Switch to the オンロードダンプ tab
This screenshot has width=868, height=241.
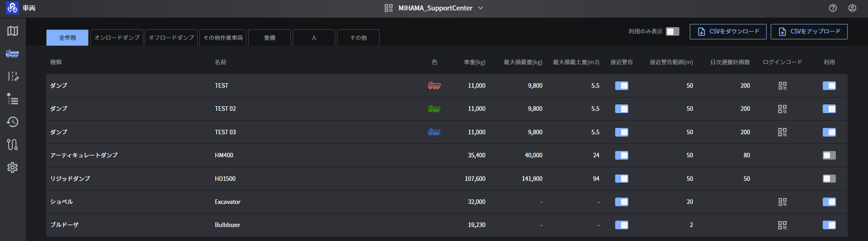pos(117,38)
